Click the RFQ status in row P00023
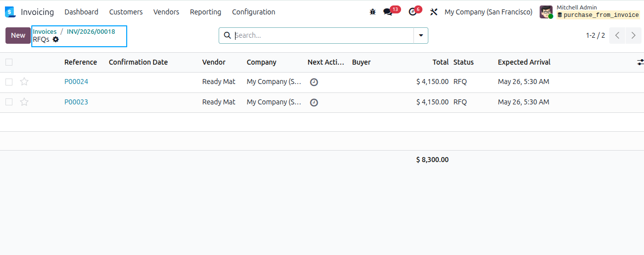Screen dimensions: 644x255 (x=460, y=102)
